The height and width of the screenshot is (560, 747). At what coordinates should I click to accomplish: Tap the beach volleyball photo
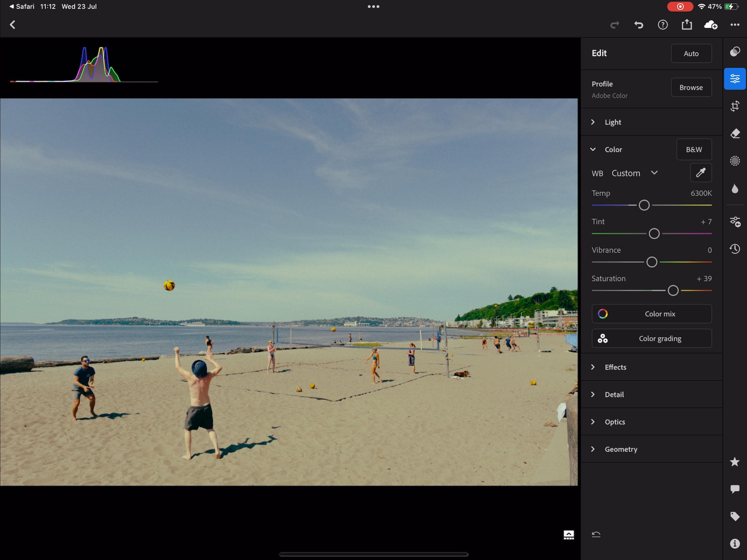289,292
